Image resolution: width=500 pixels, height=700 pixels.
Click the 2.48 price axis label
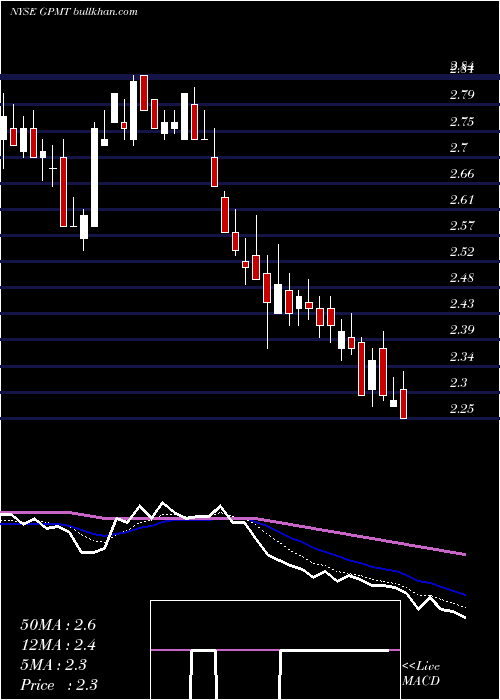click(x=462, y=278)
